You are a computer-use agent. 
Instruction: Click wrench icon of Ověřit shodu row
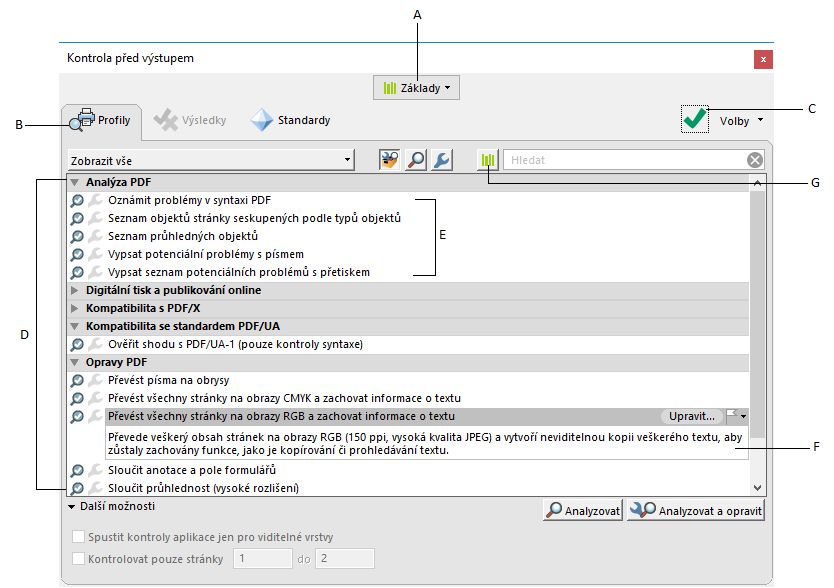click(x=95, y=344)
